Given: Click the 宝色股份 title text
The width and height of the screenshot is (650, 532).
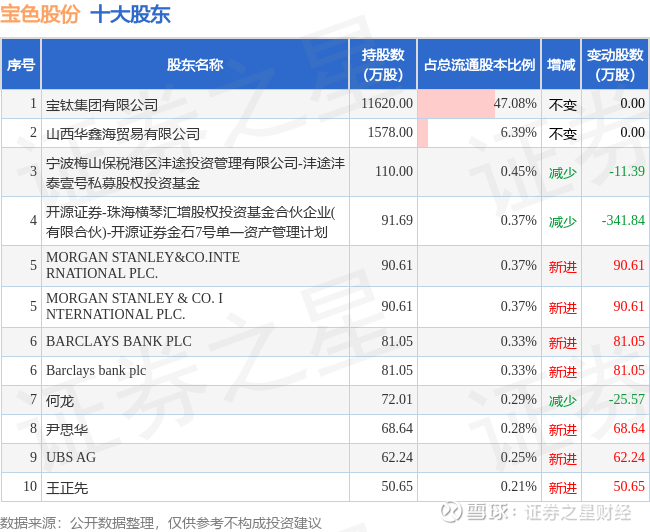Looking at the screenshot, I should pos(40,14).
